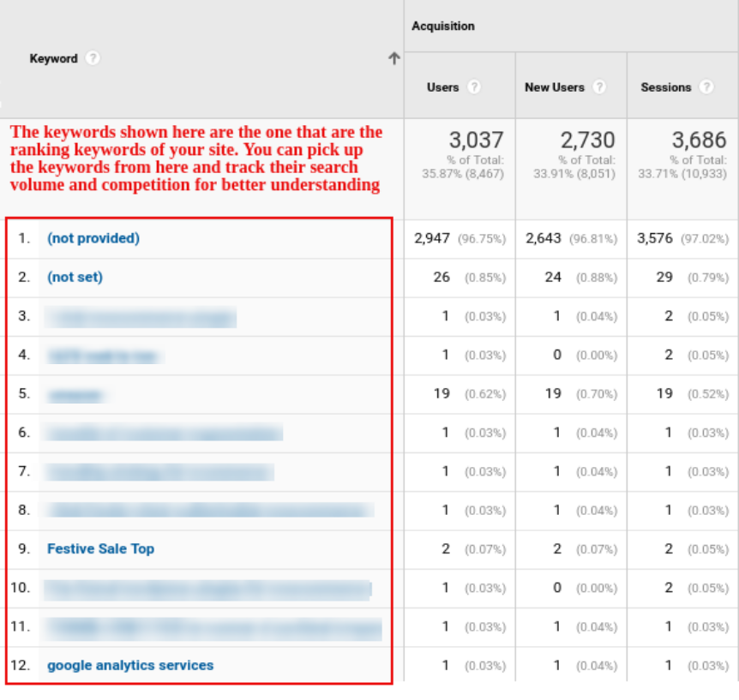Screen dimensions: 739x700
Task: Open the "(not set)" keyword link
Action: pyautogui.click(x=75, y=277)
